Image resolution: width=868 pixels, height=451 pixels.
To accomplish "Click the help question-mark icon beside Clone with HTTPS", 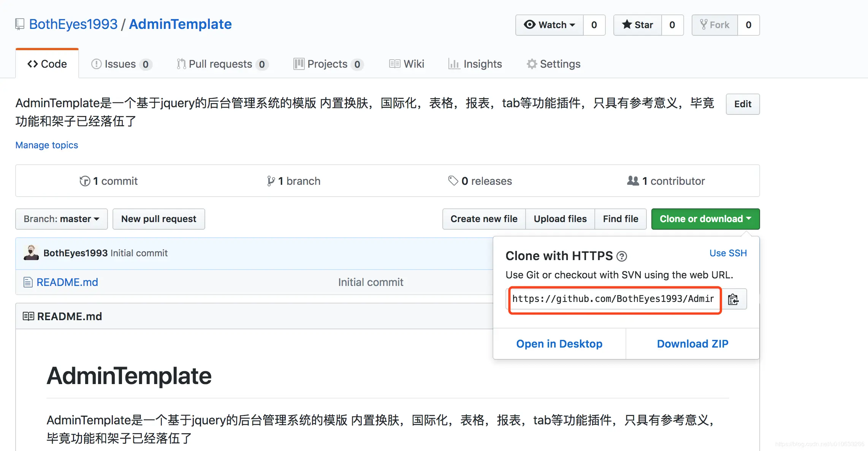I will coord(622,256).
